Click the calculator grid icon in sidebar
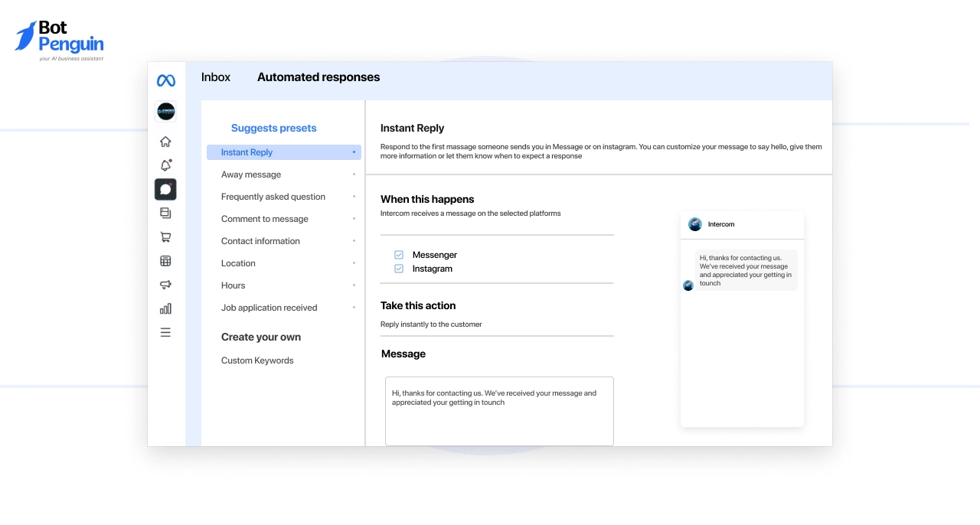Screen dimensions: 980x525 (x=165, y=260)
